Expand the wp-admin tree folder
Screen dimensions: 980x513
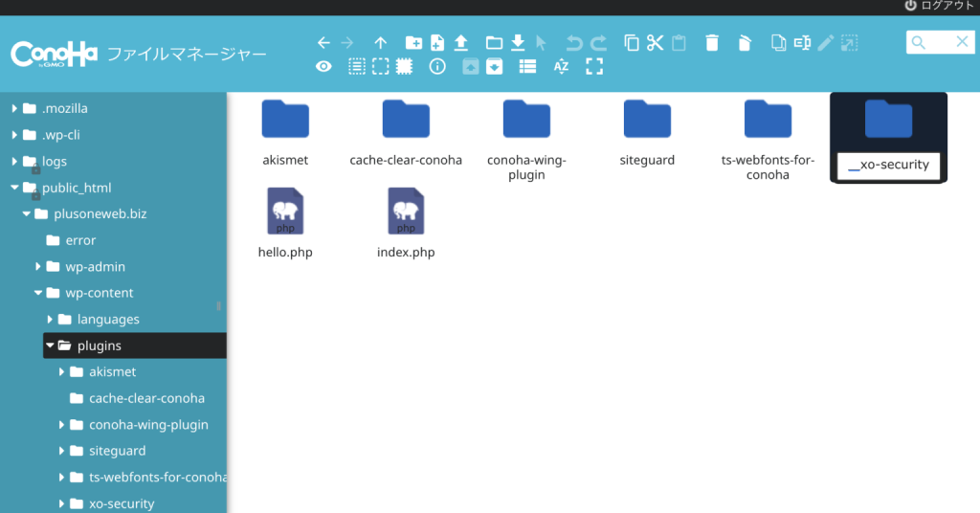[x=38, y=267]
